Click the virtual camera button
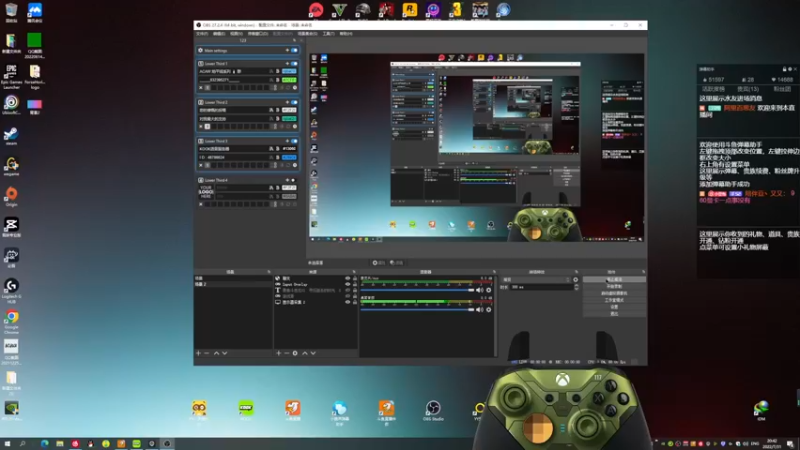The width and height of the screenshot is (800, 450). tap(614, 293)
